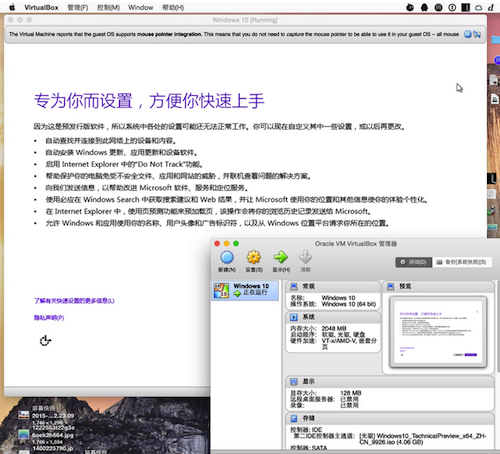Open the VirtualBox application menu

tap(41, 7)
